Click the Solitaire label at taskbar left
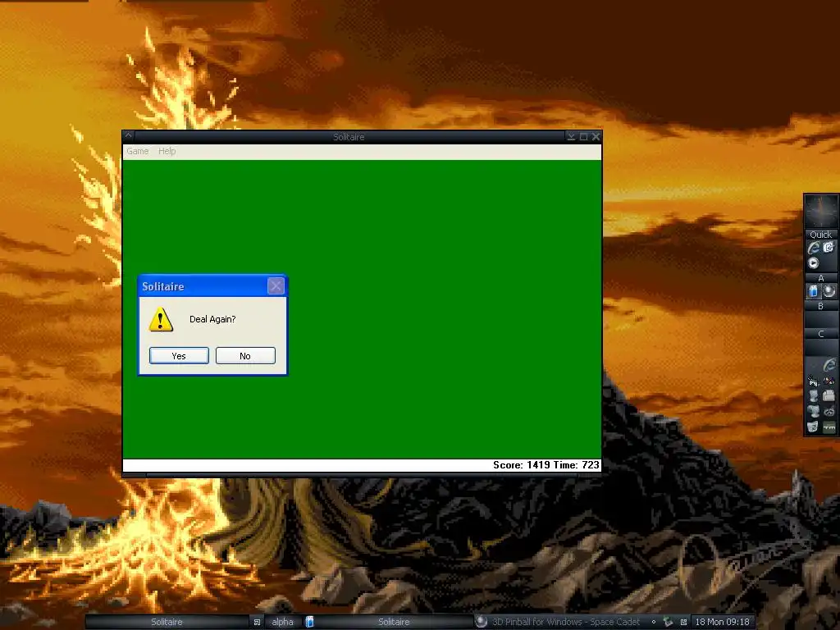 [x=167, y=622]
